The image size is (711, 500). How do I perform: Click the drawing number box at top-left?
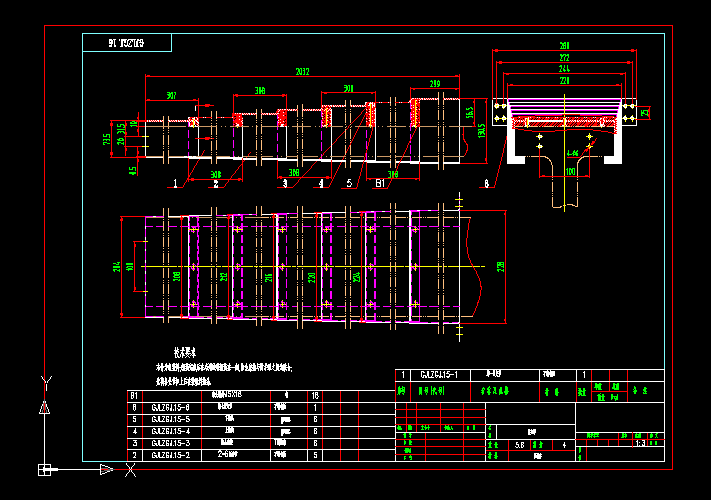point(127,42)
